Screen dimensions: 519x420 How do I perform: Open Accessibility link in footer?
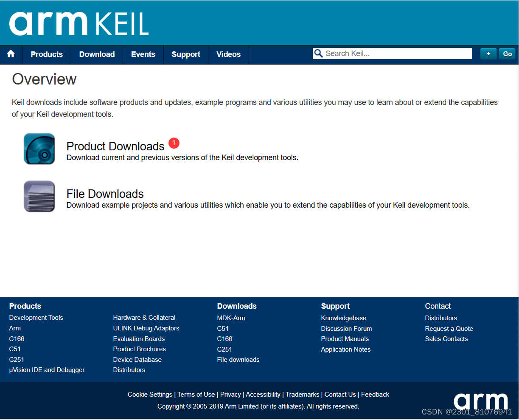263,395
